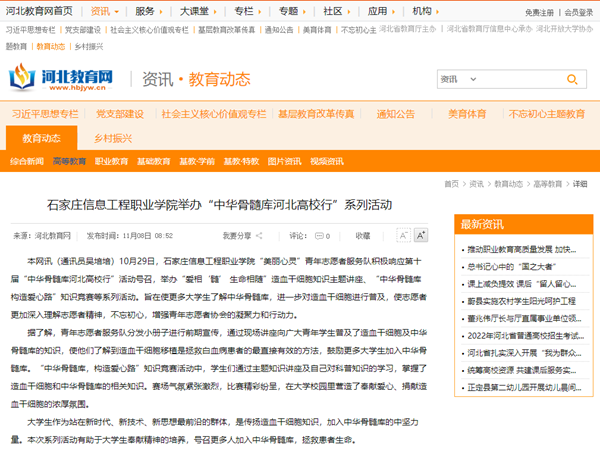Increase font size with A+ button
The height and width of the screenshot is (457, 600).
coord(421,236)
